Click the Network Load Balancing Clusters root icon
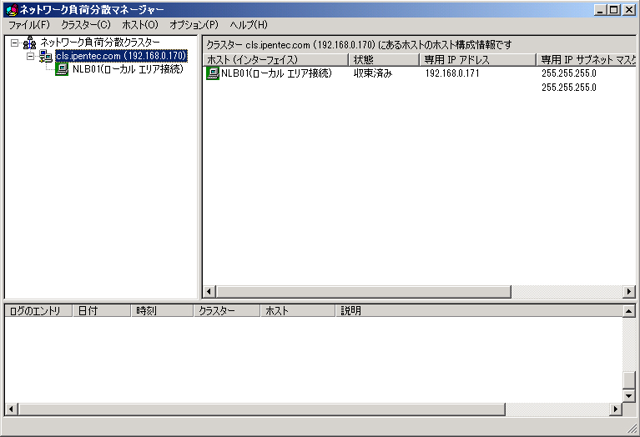640x437 pixels. (x=29, y=42)
